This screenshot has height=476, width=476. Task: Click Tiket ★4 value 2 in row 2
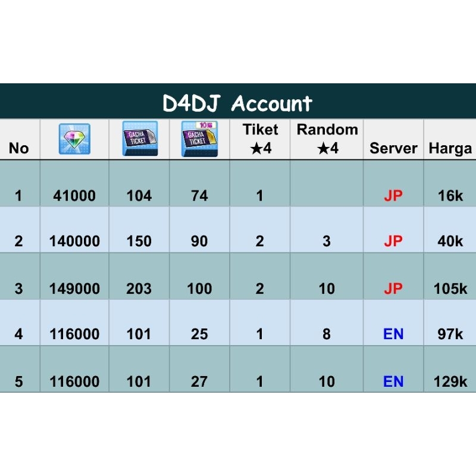point(259,242)
